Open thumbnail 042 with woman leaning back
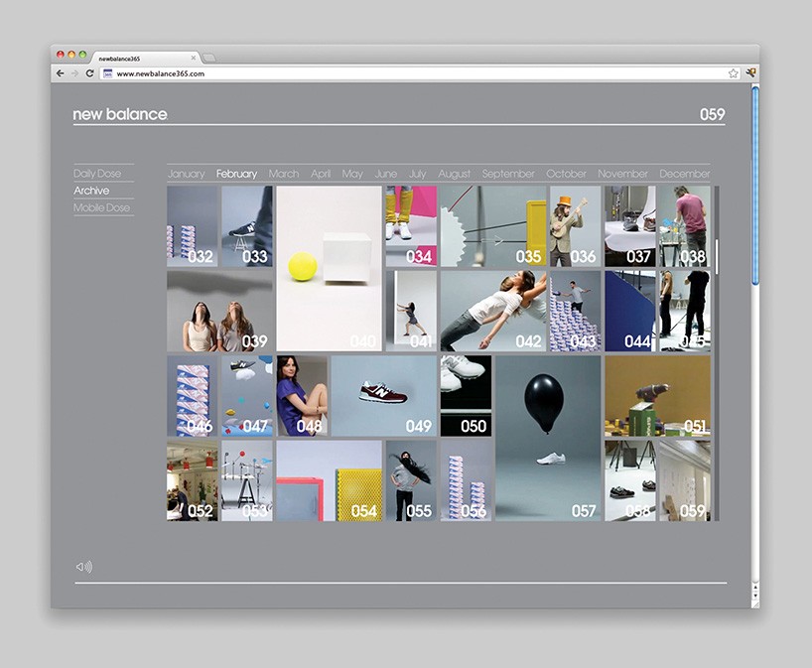This screenshot has width=812, height=668. coord(493,312)
